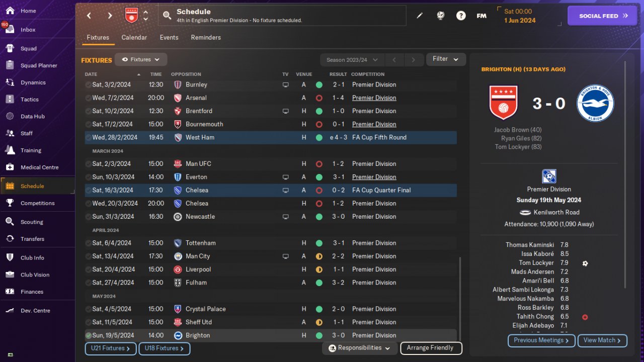Switch to the Reminders tab
This screenshot has height=362, width=644.
tap(206, 37)
